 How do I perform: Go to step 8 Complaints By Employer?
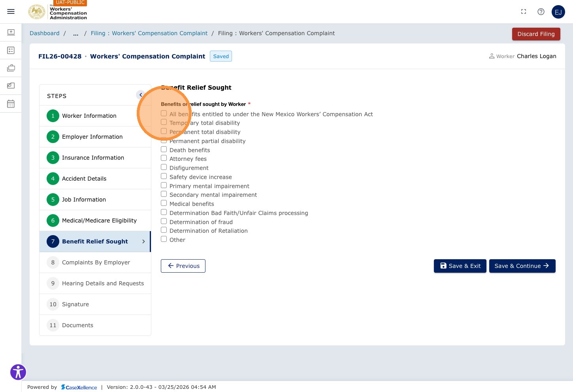(x=95, y=262)
